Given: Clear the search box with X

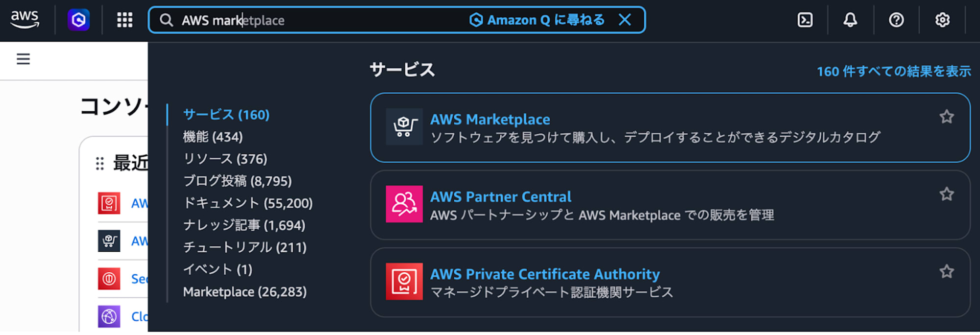Looking at the screenshot, I should 625,20.
